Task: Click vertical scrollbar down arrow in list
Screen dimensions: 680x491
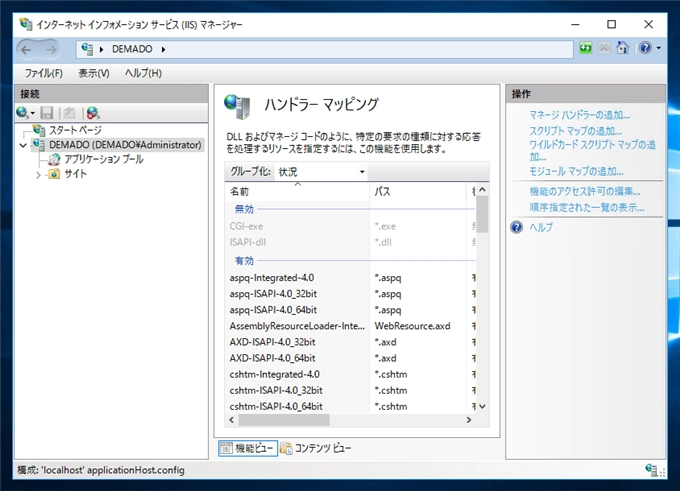Action: 482,406
